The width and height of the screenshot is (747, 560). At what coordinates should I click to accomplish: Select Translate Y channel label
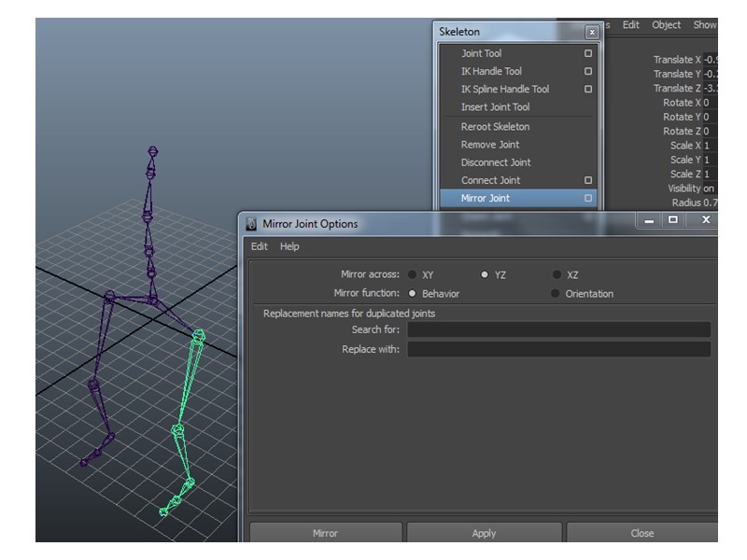[677, 74]
